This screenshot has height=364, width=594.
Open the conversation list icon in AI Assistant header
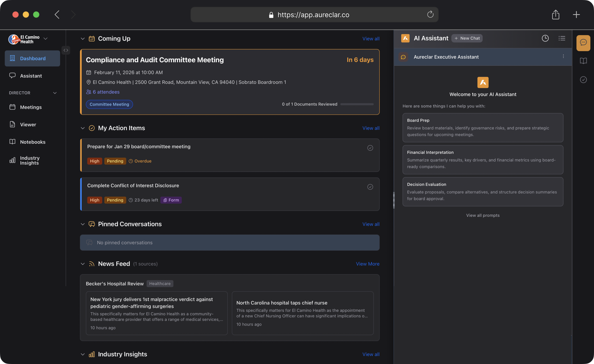562,38
